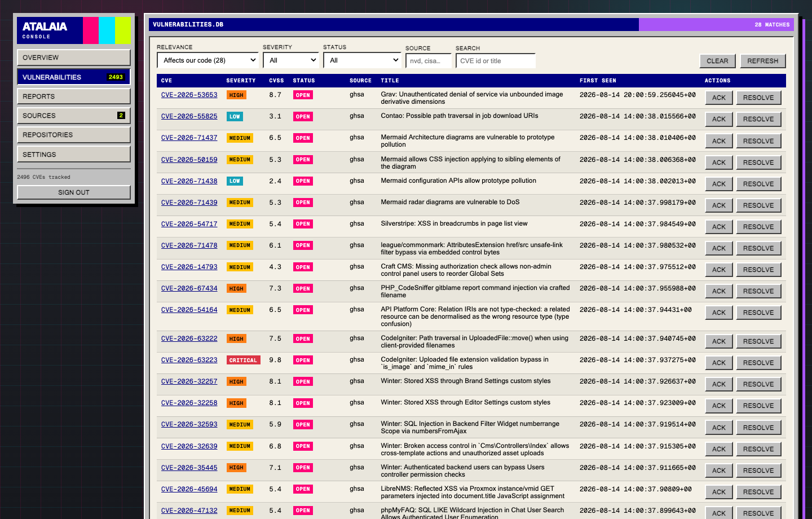Follow the CVE-2026-71437 link
This screenshot has width=812, height=519.
click(189, 138)
